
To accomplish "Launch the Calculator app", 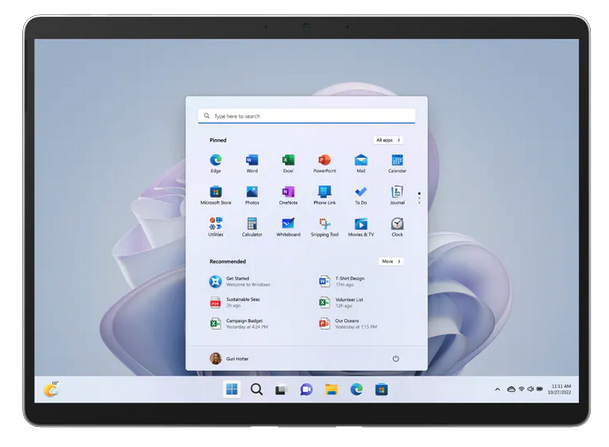I will tap(252, 227).
